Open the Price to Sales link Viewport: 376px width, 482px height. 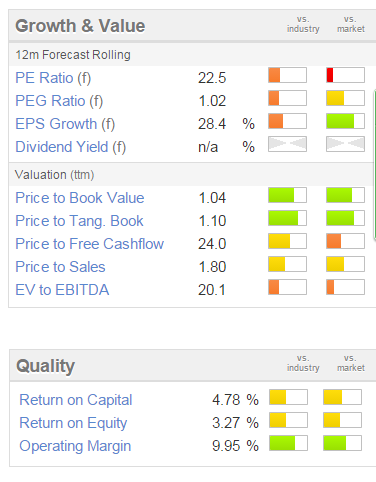point(60,267)
